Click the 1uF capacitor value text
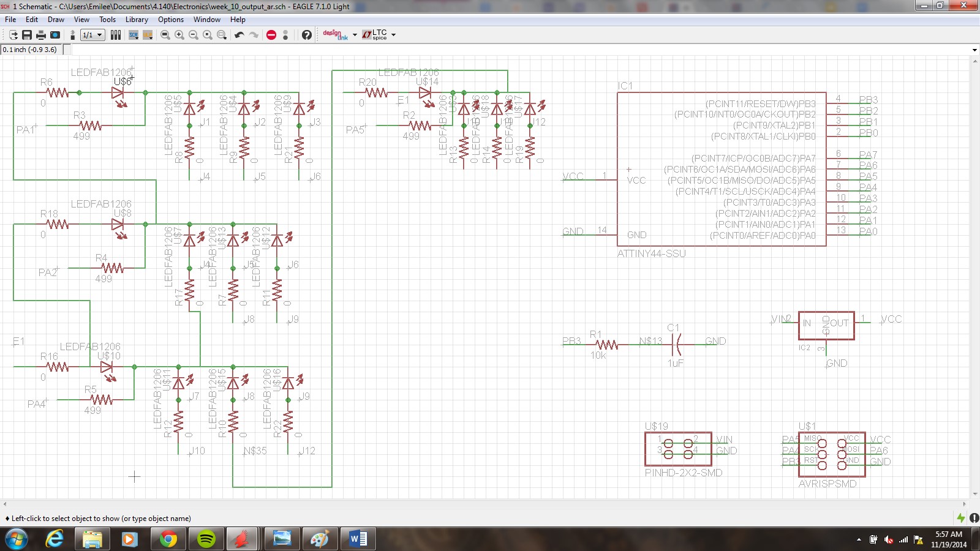 coord(675,363)
